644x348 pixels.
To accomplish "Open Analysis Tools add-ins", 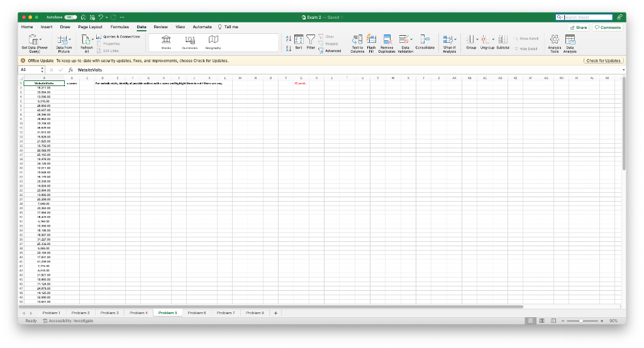I will [555, 43].
